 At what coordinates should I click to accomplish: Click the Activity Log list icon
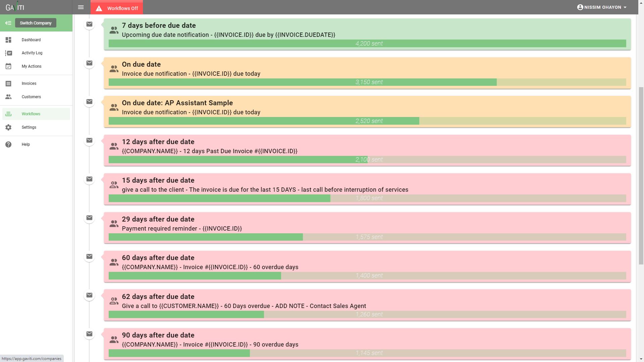tap(8, 53)
